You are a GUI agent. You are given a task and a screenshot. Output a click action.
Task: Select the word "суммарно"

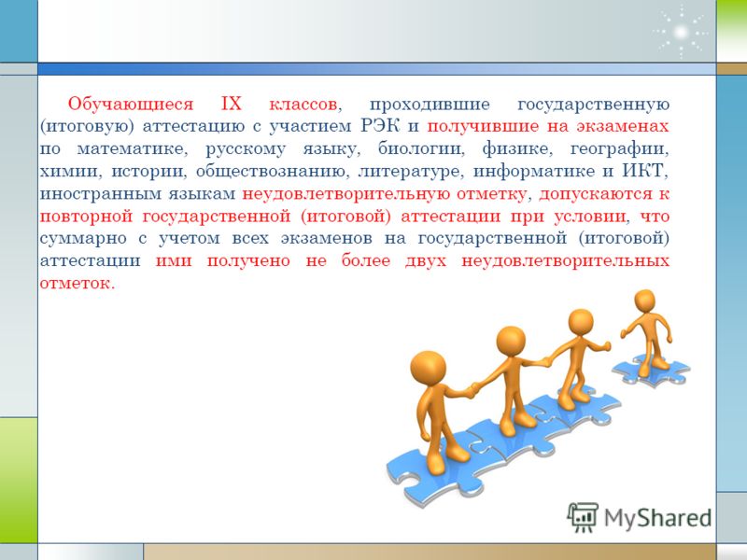83,239
